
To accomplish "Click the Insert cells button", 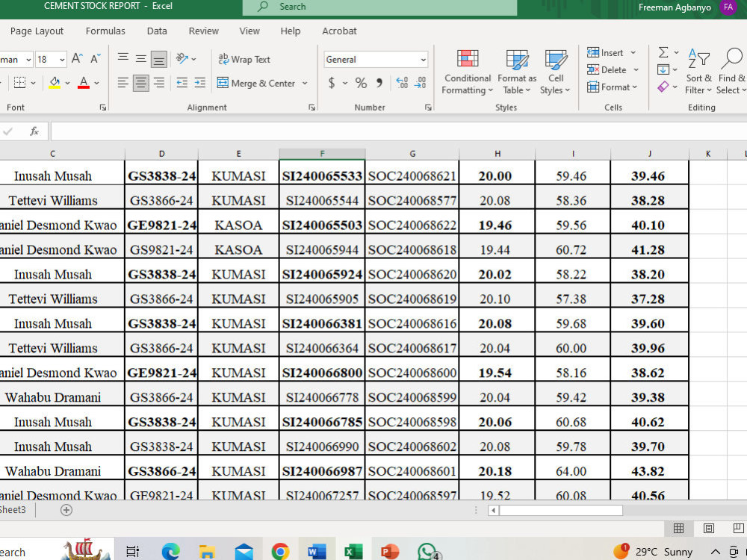I will click(x=606, y=52).
